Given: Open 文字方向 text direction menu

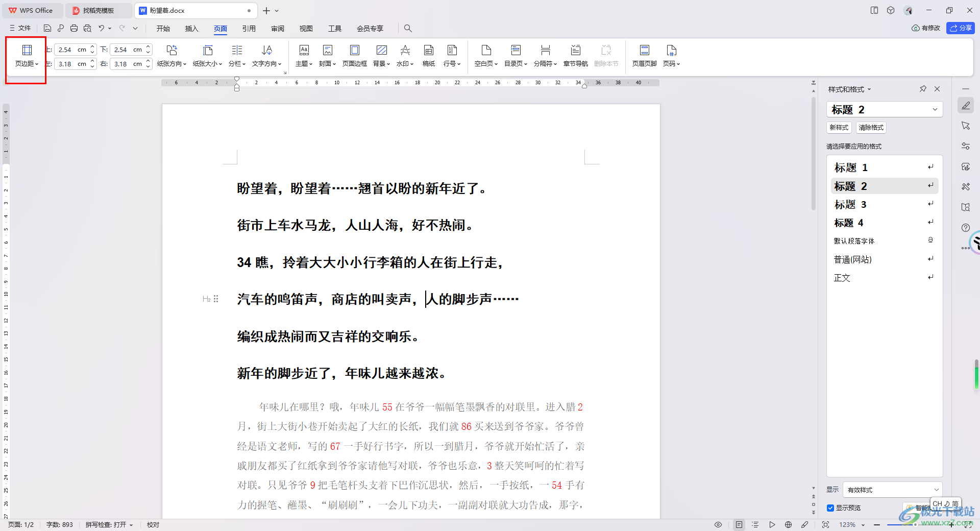Looking at the screenshot, I should (266, 56).
